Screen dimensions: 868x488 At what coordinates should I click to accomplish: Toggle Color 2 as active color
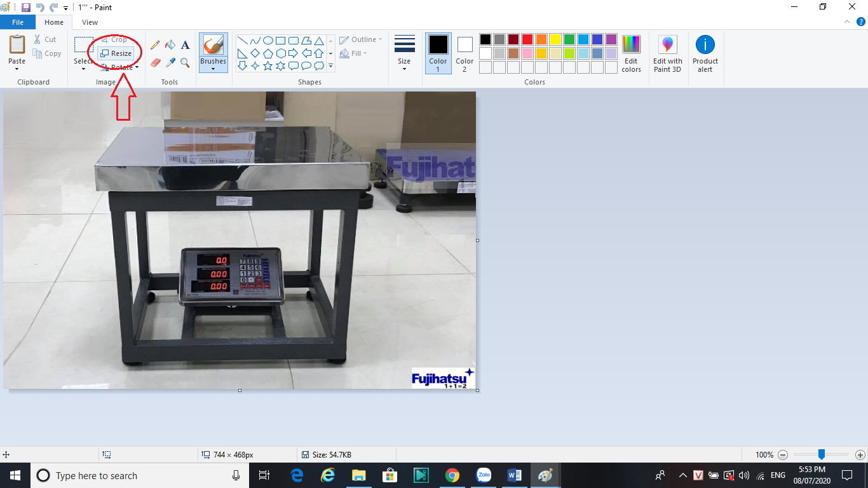coord(465,53)
